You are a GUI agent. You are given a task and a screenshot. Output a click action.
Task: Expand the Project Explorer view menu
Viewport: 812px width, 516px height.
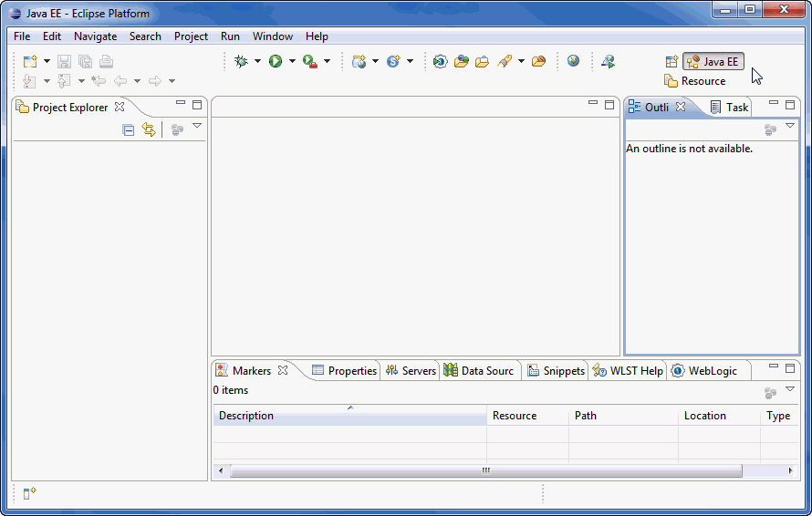pyautogui.click(x=196, y=127)
